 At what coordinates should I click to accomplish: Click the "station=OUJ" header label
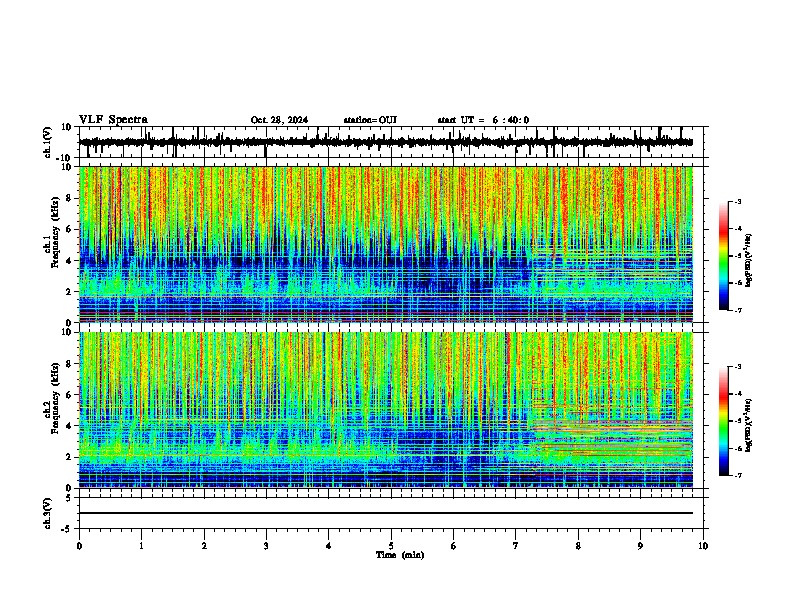point(370,120)
